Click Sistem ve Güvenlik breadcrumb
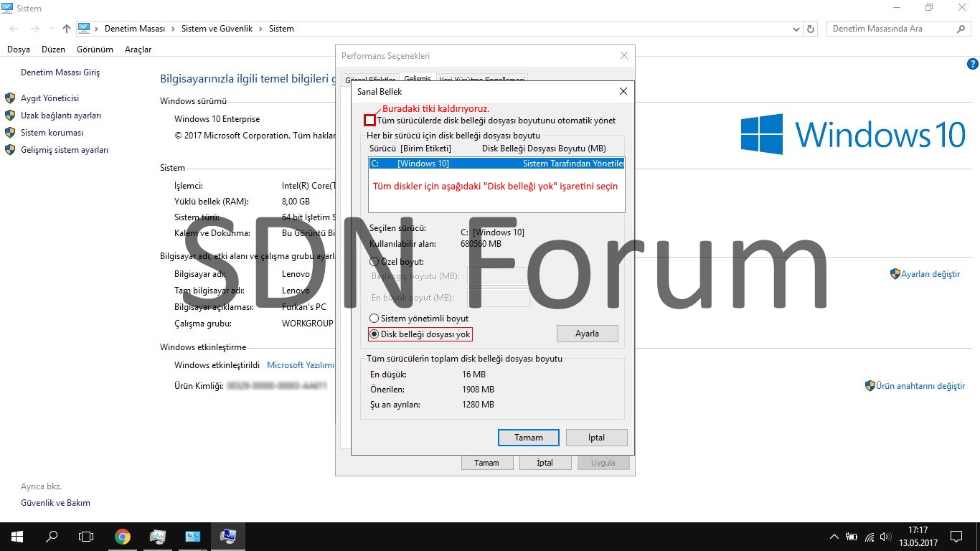Image resolution: width=980 pixels, height=551 pixels. click(217, 29)
